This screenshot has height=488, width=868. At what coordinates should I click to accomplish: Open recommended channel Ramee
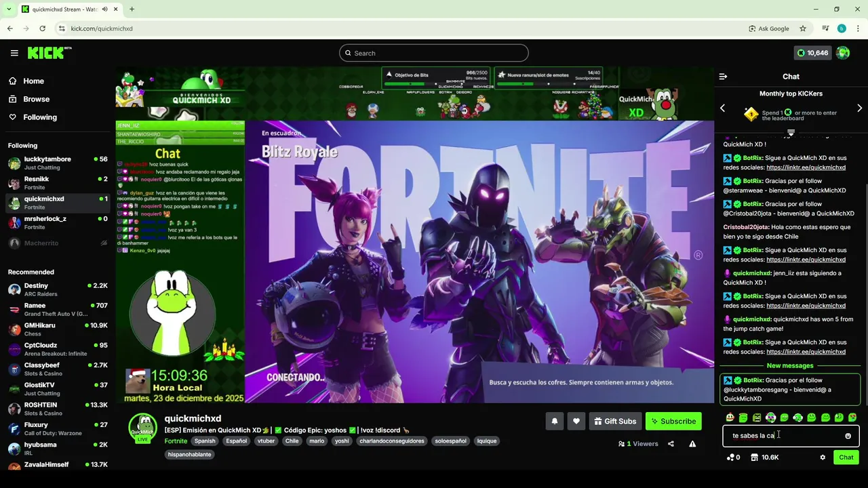tap(58, 310)
